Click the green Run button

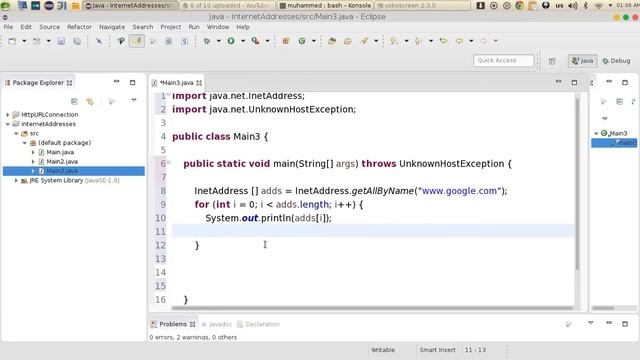pos(231,41)
